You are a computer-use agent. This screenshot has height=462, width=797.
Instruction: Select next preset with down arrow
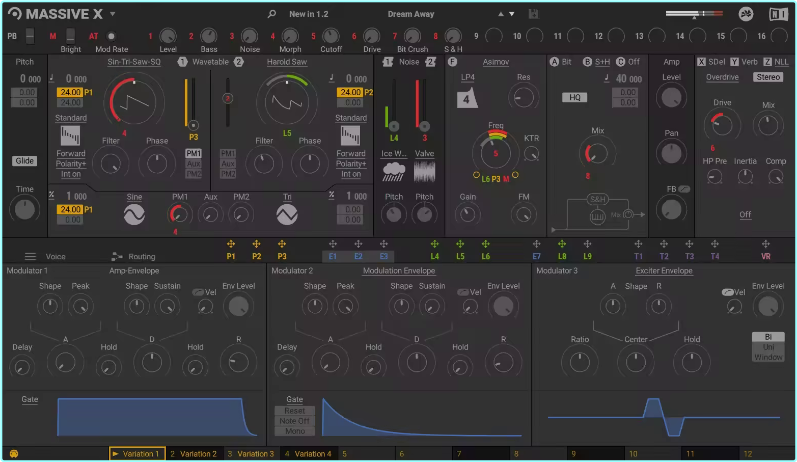pos(512,14)
